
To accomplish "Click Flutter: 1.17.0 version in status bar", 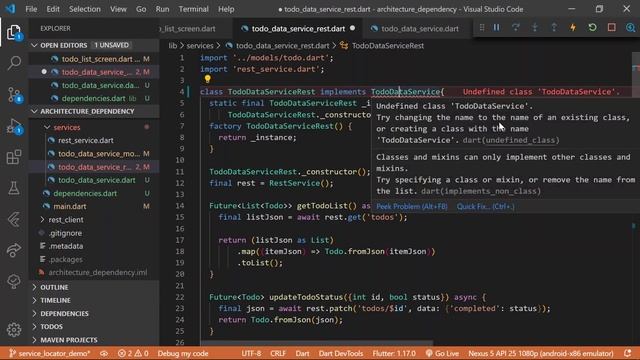I will point(394,353).
